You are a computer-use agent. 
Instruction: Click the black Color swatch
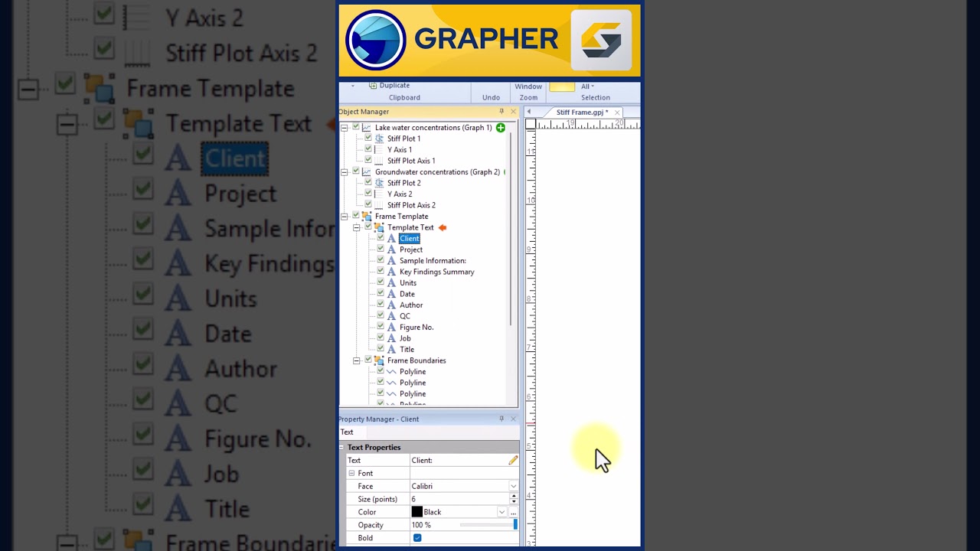click(x=417, y=512)
